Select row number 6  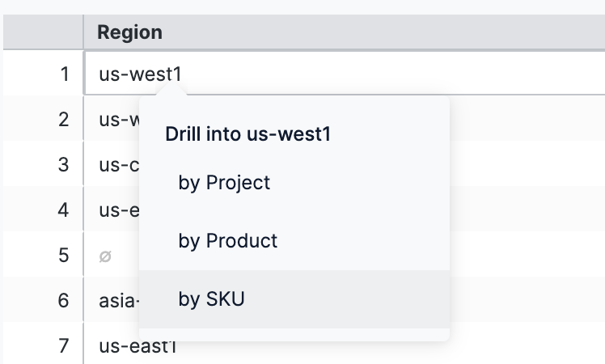coord(64,301)
